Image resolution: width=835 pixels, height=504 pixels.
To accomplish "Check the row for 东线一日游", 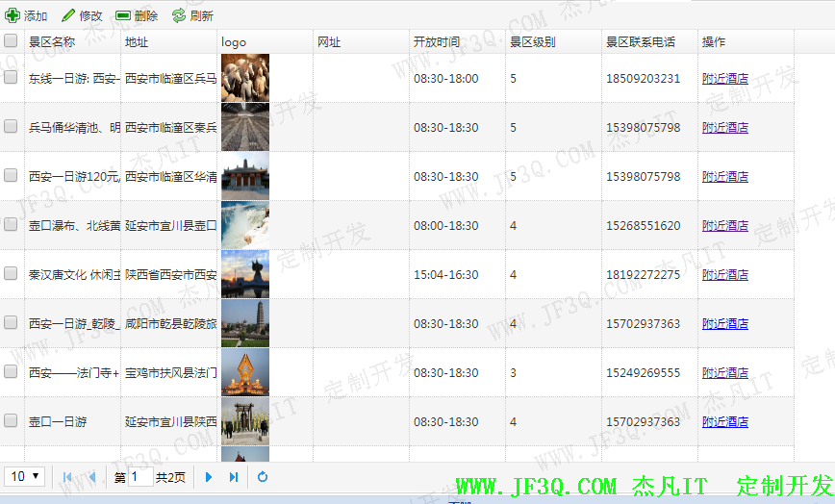I will (11, 78).
